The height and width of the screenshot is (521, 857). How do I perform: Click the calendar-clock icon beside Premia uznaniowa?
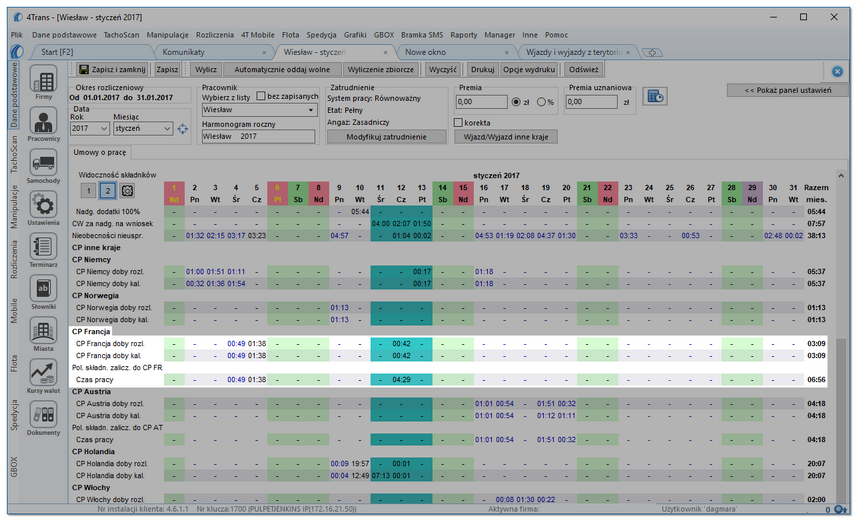(x=654, y=97)
